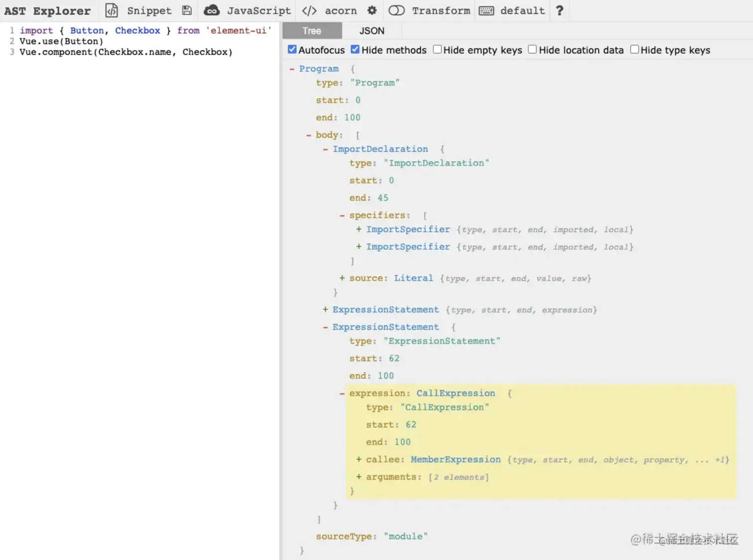Open the JavaScript language menu
This screenshot has height=560, width=753.
click(x=259, y=10)
